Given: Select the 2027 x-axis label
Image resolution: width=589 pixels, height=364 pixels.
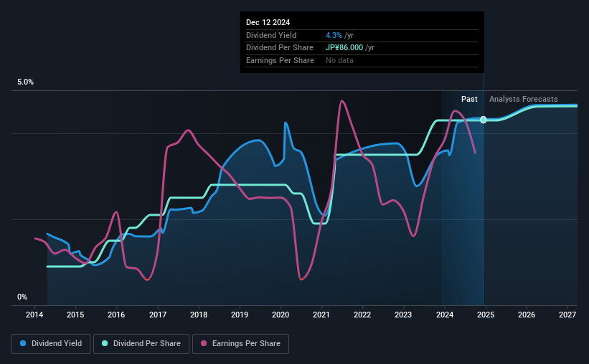Looking at the screenshot, I should pyautogui.click(x=567, y=315).
